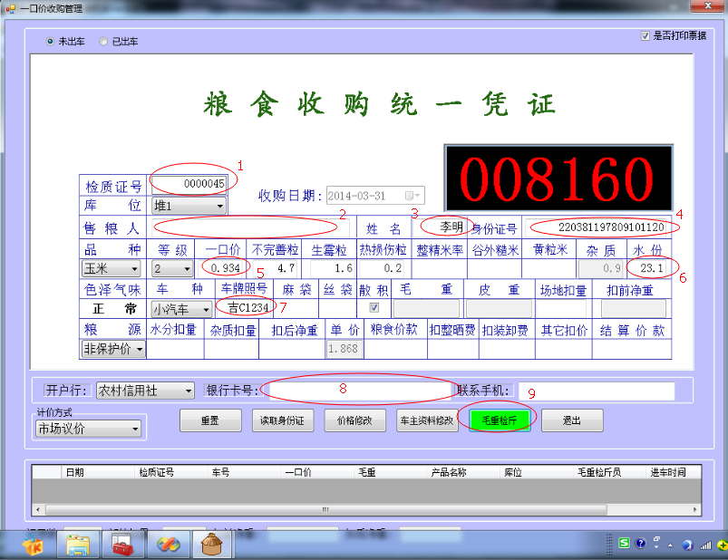The image size is (728, 560).
Task: Click the green 毛重检斤 button
Action: coord(500,420)
